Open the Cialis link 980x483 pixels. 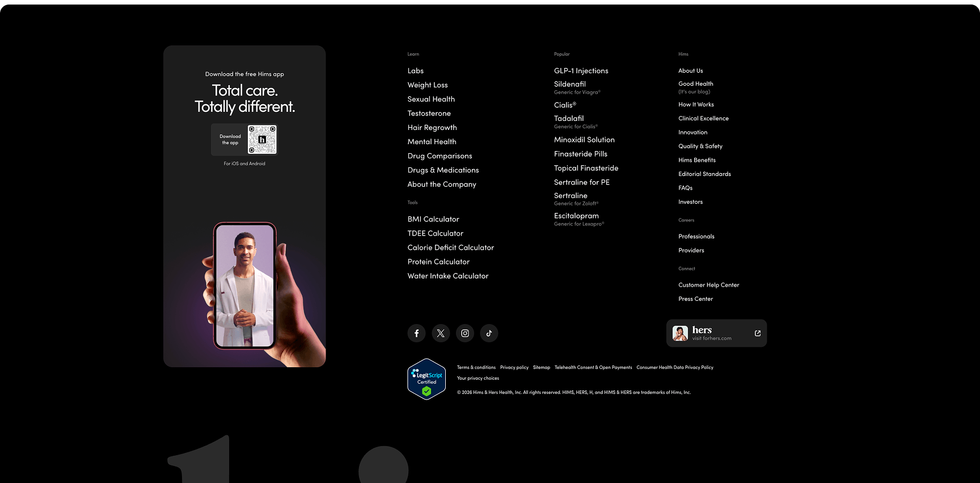pos(565,105)
